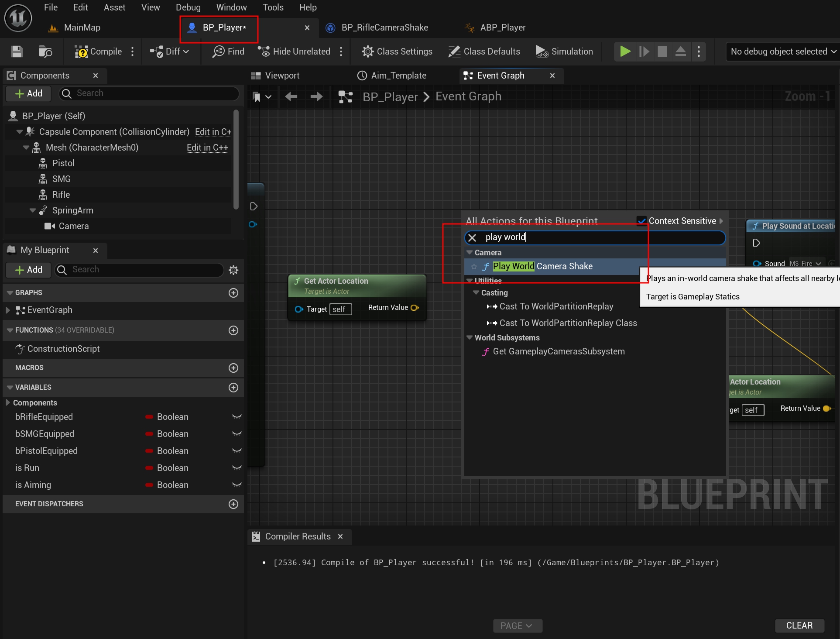Toggle visibility eye for is Aiming
Image resolution: width=840 pixels, height=639 pixels.
click(x=237, y=485)
